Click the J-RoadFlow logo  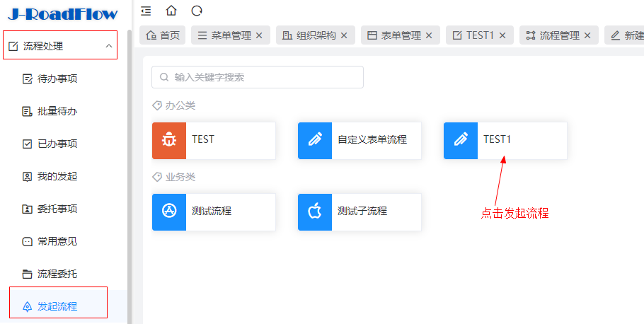(x=63, y=14)
